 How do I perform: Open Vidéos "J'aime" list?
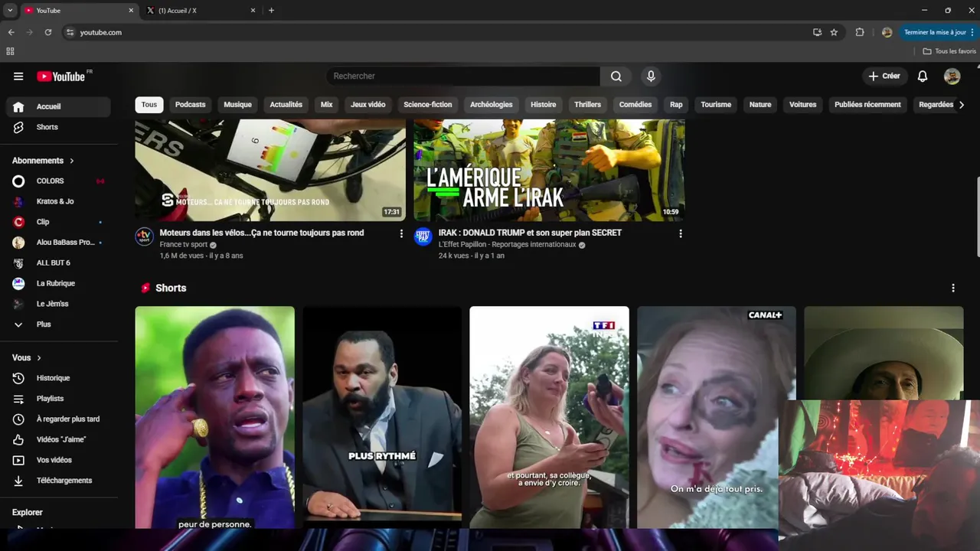pyautogui.click(x=58, y=439)
